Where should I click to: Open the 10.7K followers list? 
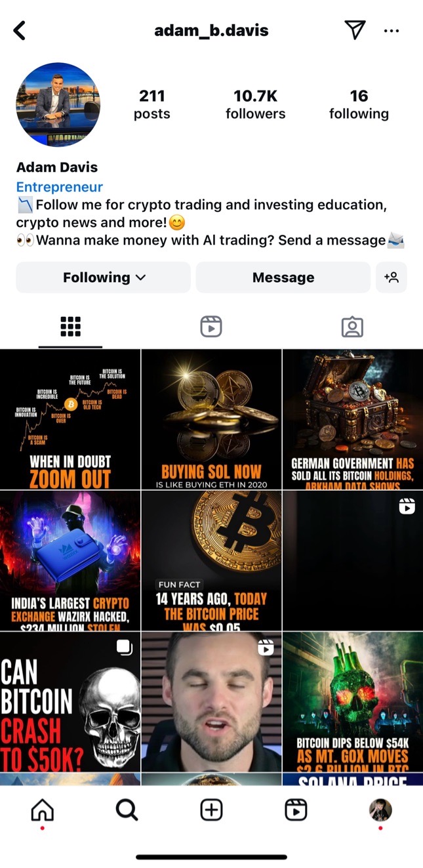point(256,105)
